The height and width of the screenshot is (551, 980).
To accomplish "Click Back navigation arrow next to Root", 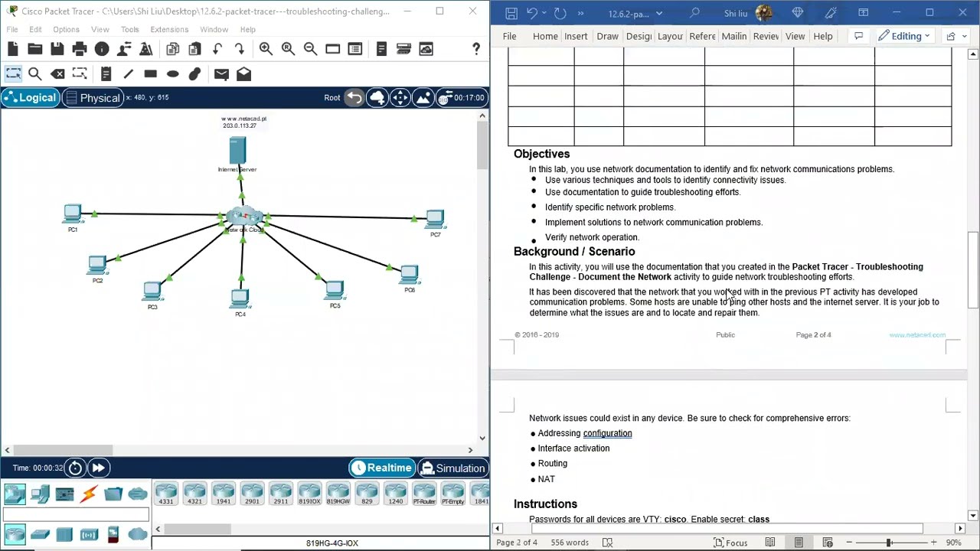I will (x=354, y=97).
